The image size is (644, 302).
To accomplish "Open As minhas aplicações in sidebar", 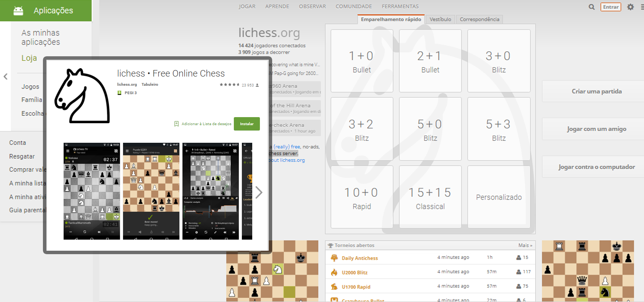I will tap(41, 38).
